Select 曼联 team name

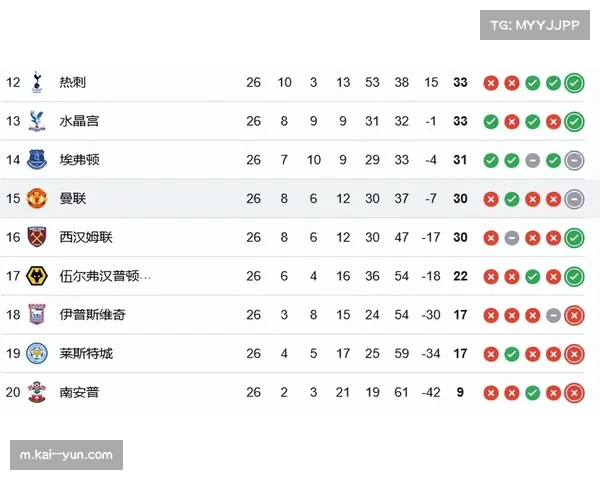(73, 199)
